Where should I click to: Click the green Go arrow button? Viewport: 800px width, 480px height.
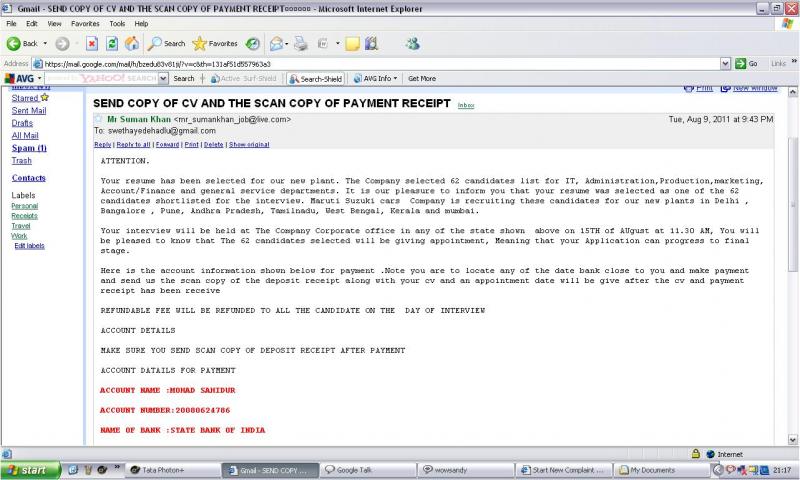(746, 64)
